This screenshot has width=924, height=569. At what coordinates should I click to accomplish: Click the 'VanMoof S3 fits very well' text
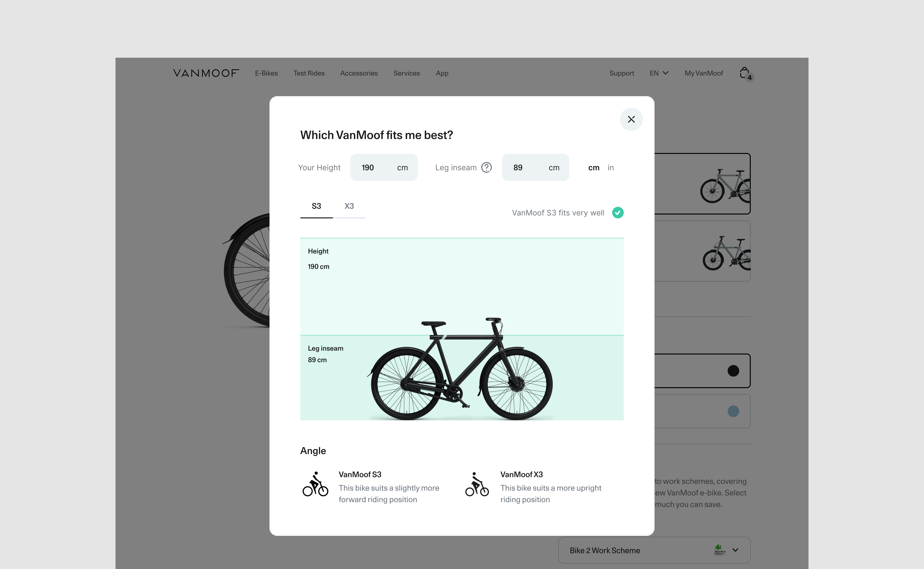click(558, 213)
